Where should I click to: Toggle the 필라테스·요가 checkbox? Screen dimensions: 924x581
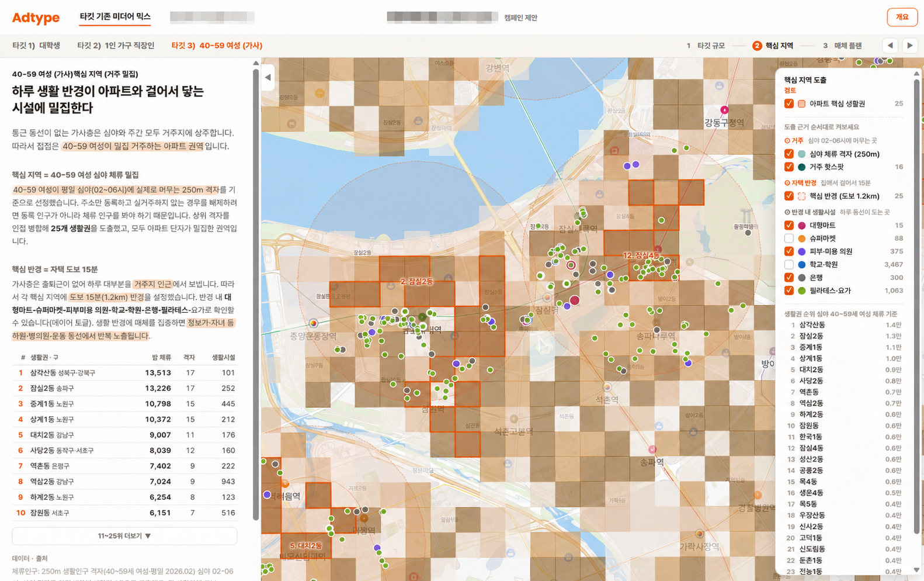coord(789,290)
